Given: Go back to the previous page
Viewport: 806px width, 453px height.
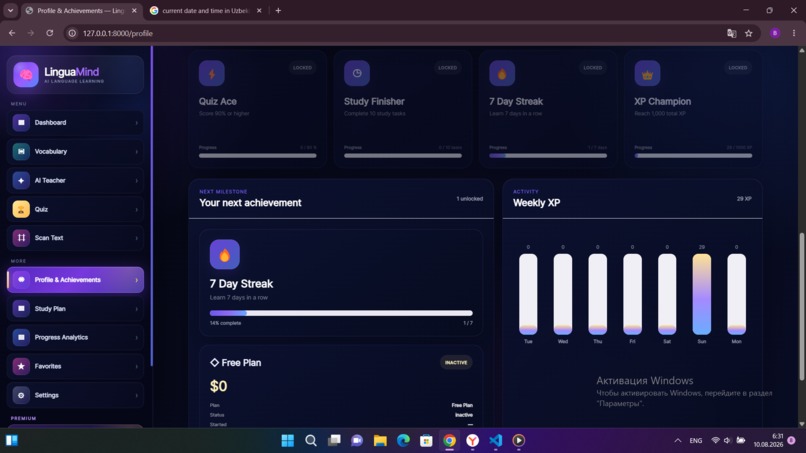Looking at the screenshot, I should [12, 33].
